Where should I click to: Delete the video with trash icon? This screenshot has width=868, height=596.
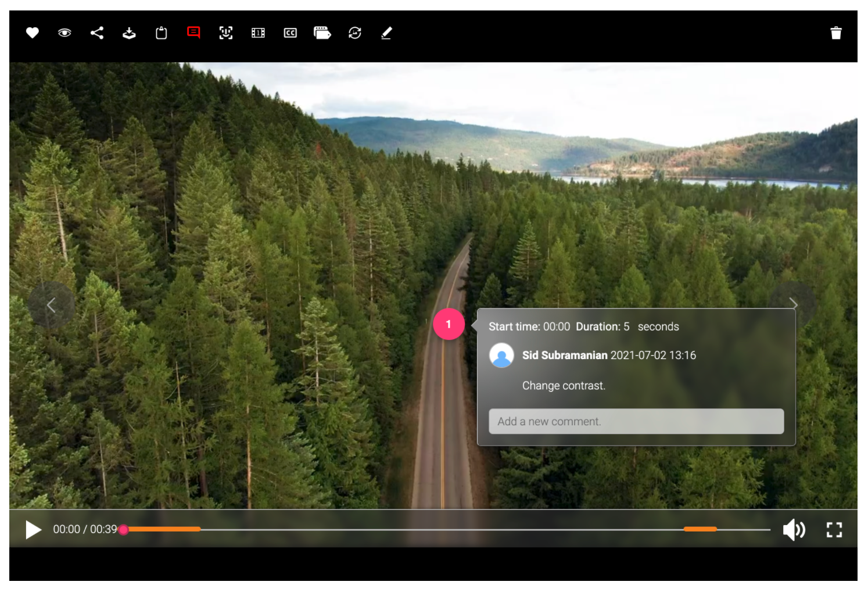(836, 33)
